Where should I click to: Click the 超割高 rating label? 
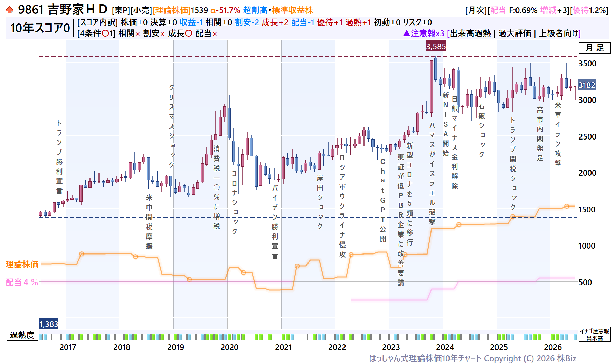[x=255, y=10]
